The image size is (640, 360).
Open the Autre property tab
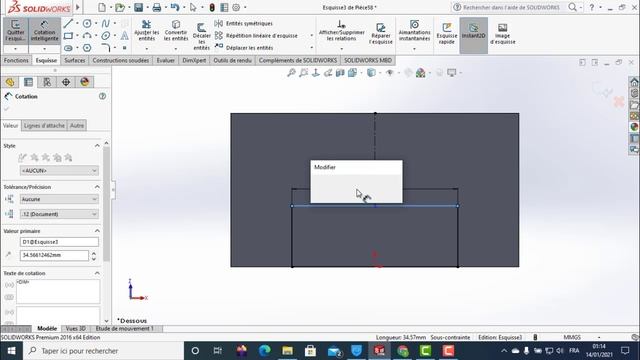[x=77, y=126]
